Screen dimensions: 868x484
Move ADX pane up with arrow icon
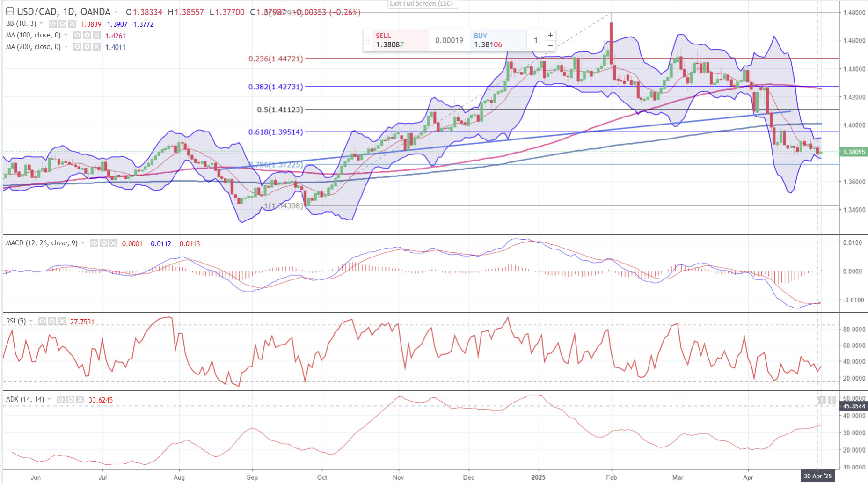pos(822,400)
